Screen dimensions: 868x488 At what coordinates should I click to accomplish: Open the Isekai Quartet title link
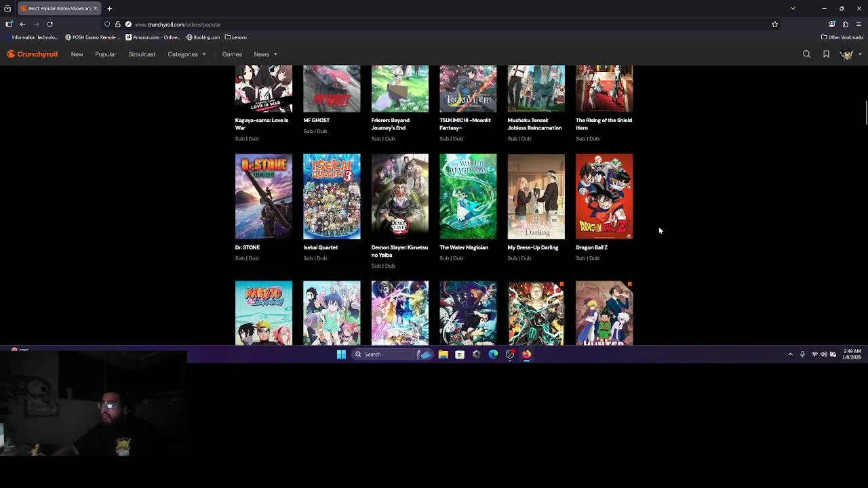pyautogui.click(x=320, y=247)
